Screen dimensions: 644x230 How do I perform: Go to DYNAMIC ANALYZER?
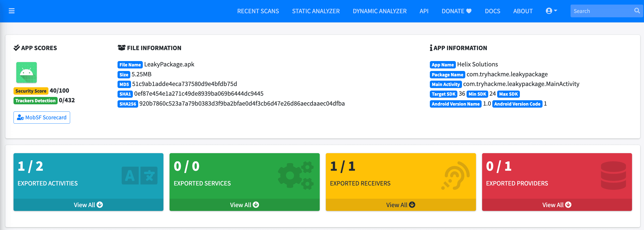click(x=380, y=11)
